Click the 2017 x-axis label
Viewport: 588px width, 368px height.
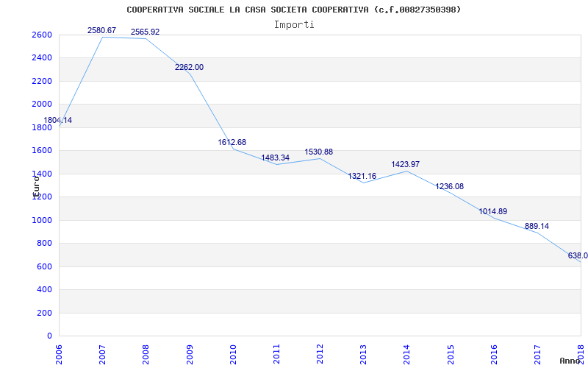pos(537,354)
